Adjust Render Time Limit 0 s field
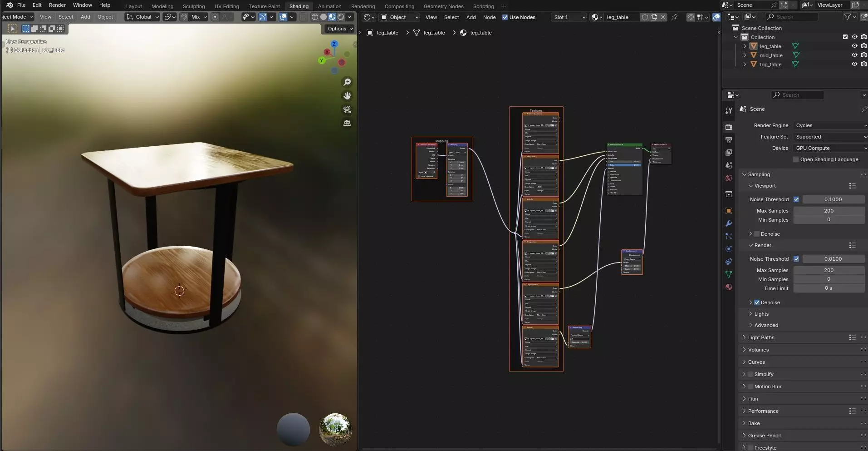Image resolution: width=868 pixels, height=451 pixels. (829, 288)
